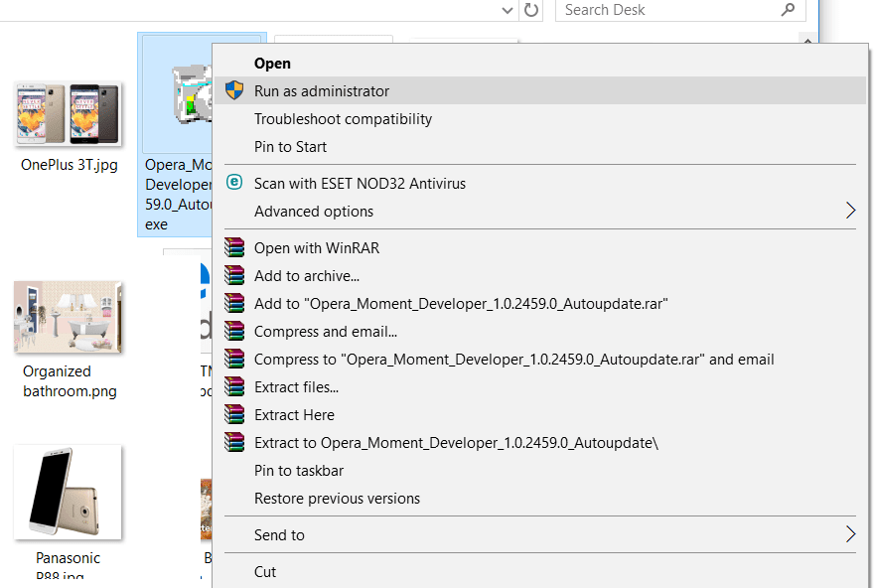Choose Scan with ESET NOD32 Antivirus
The image size is (874, 588).
(x=539, y=184)
